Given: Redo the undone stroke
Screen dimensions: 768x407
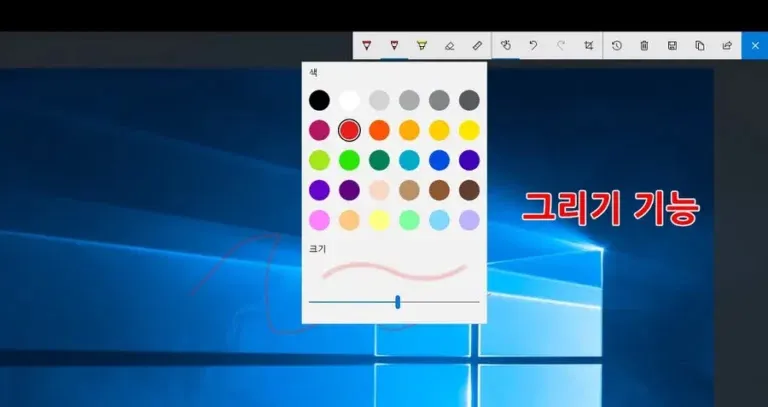Looking at the screenshot, I should click(x=561, y=46).
